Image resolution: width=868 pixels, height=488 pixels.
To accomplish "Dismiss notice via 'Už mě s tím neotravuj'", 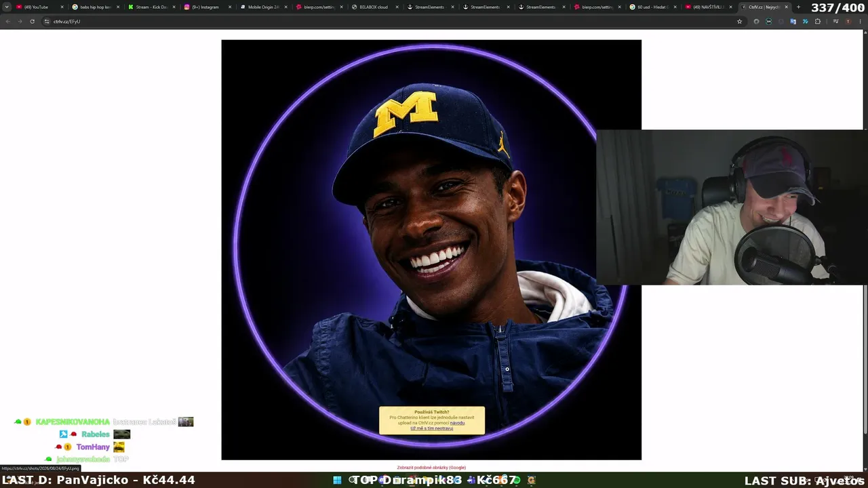I will pos(432,428).
